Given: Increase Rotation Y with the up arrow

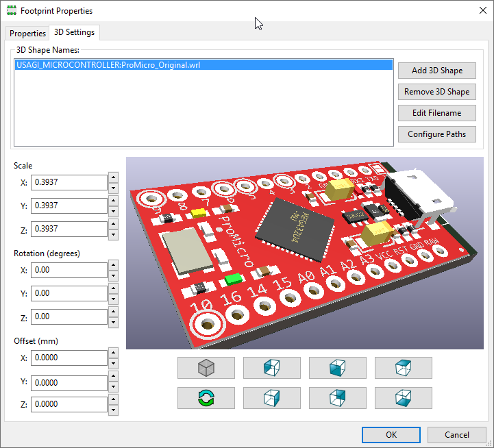Looking at the screenshot, I should [x=114, y=288].
